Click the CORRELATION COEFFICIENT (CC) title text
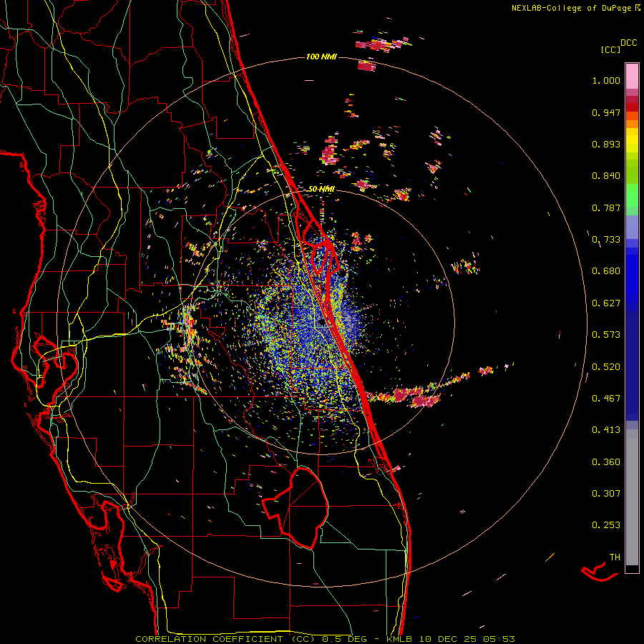 pyautogui.click(x=225, y=639)
